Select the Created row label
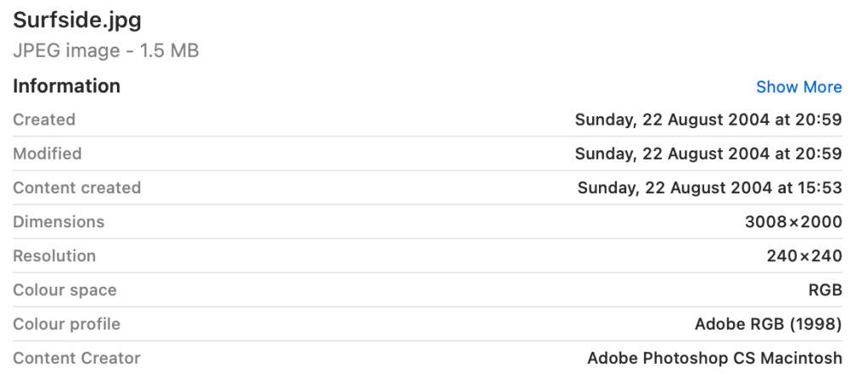Image resolution: width=868 pixels, height=380 pixels. click(44, 120)
